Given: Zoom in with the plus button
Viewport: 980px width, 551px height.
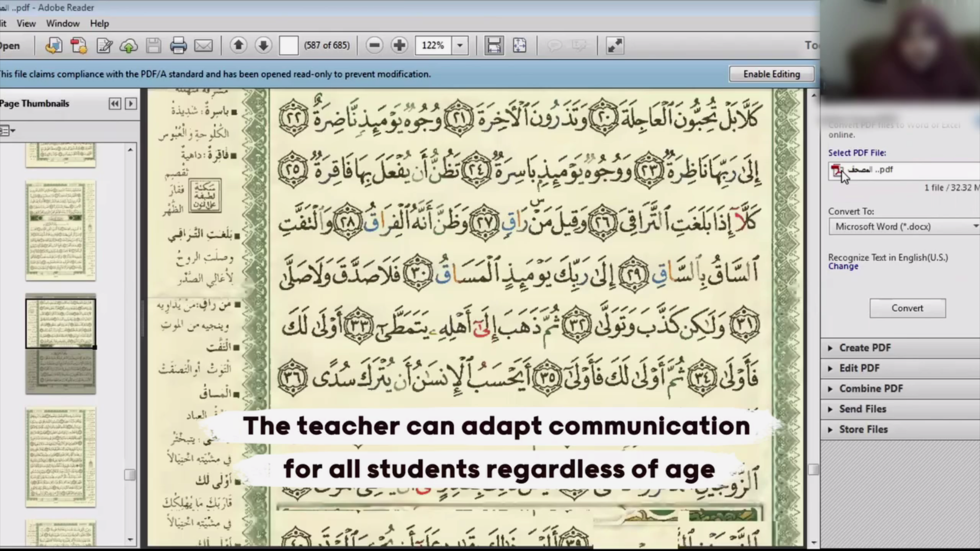Looking at the screenshot, I should click(x=399, y=45).
